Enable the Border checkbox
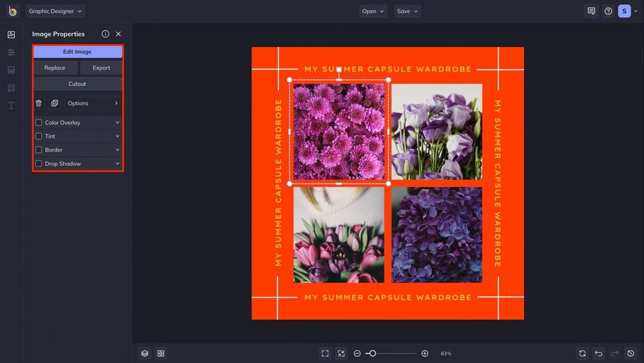The height and width of the screenshot is (363, 644). point(39,150)
